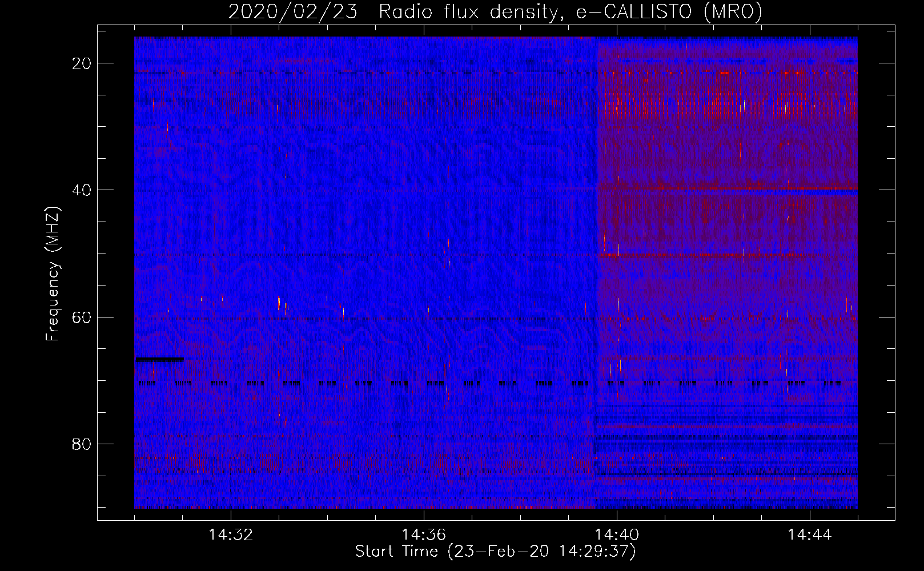Click the 80 MHz frequency tick label
The image size is (924, 571).
coord(82,444)
